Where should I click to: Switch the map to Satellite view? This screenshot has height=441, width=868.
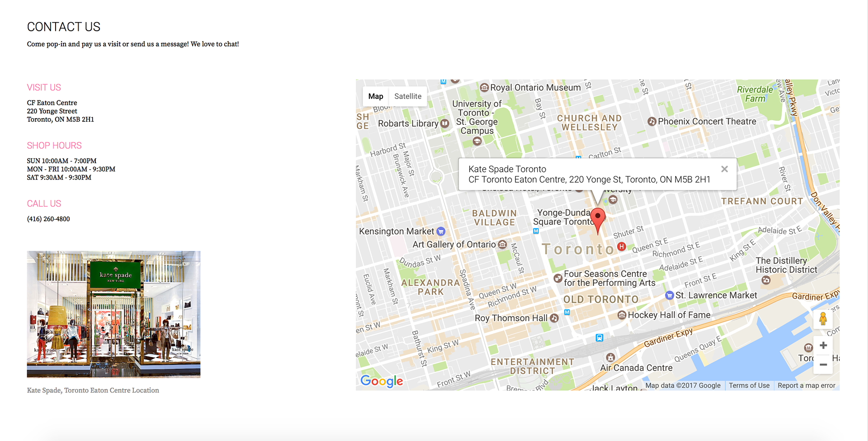coord(408,96)
